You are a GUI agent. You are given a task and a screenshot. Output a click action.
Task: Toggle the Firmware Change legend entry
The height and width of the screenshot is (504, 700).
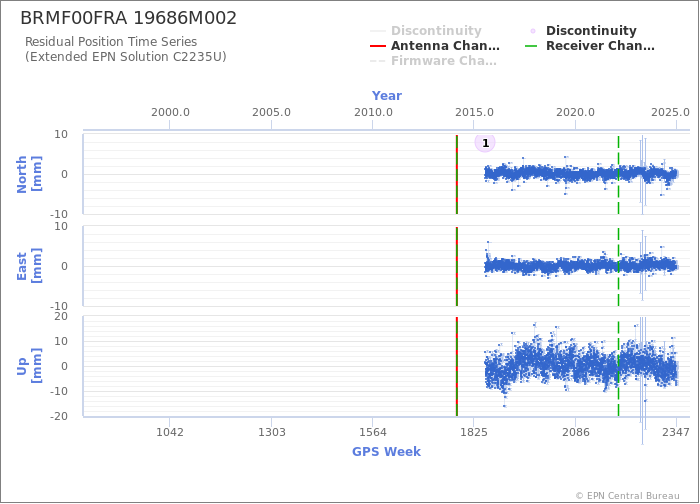(x=433, y=61)
